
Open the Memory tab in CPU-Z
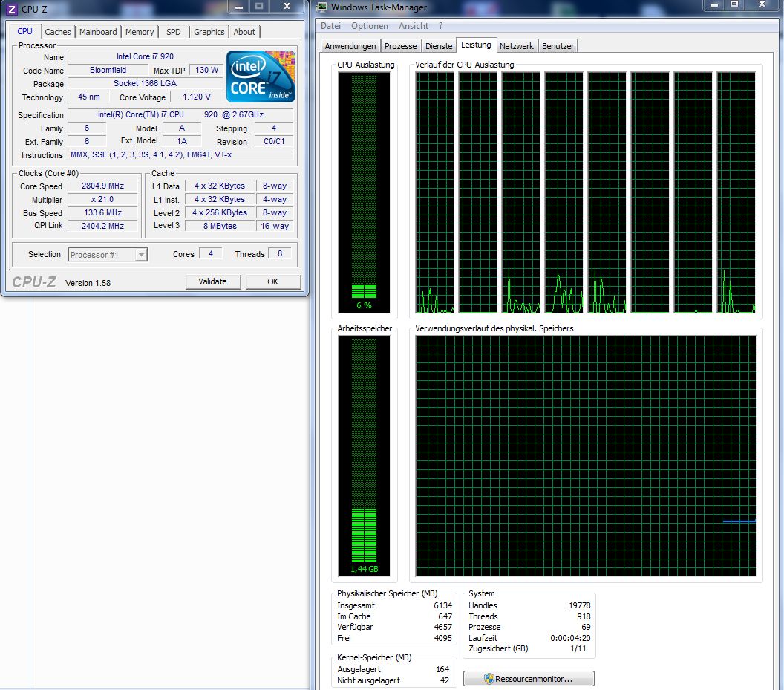click(x=140, y=32)
